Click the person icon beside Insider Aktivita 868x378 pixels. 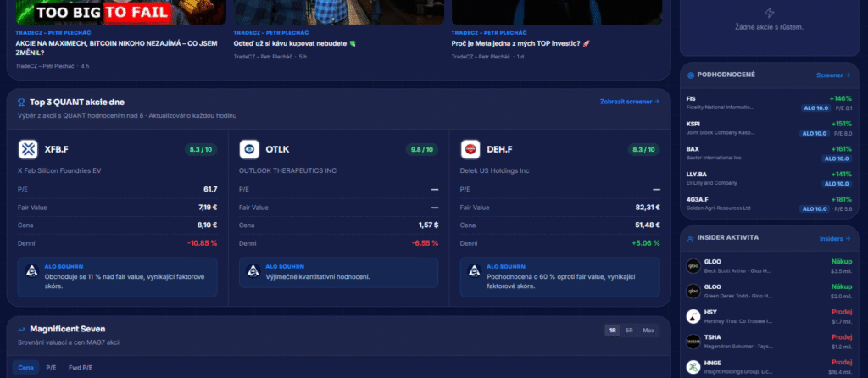[690, 238]
